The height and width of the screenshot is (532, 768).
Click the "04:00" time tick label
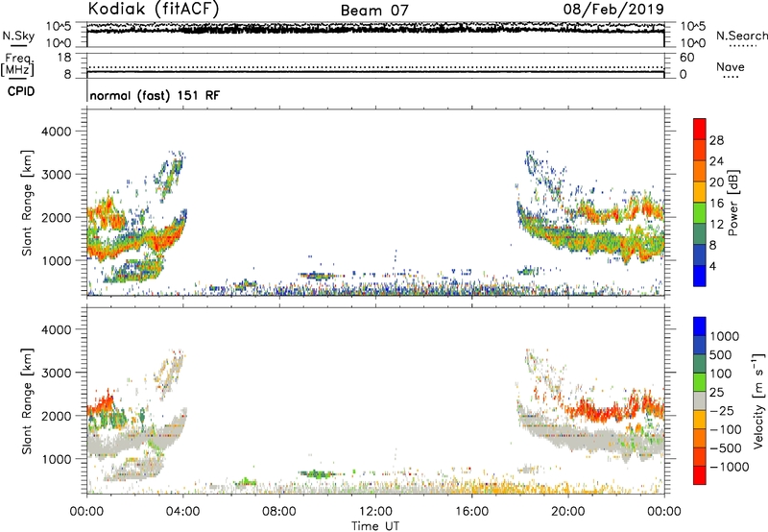[x=182, y=512]
